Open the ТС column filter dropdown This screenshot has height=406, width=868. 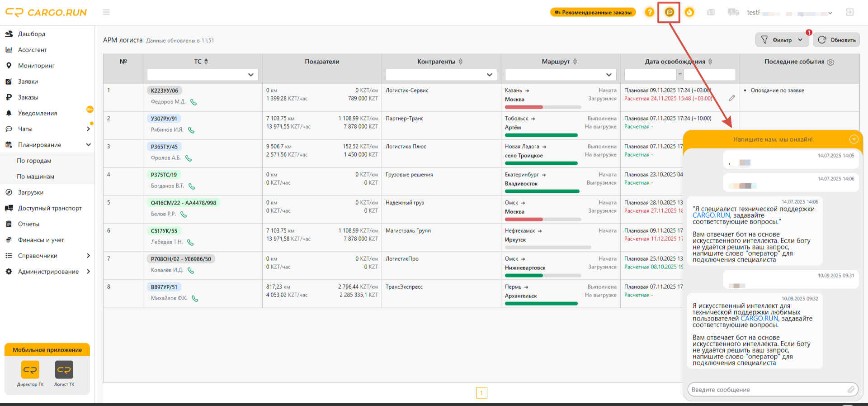tap(203, 75)
